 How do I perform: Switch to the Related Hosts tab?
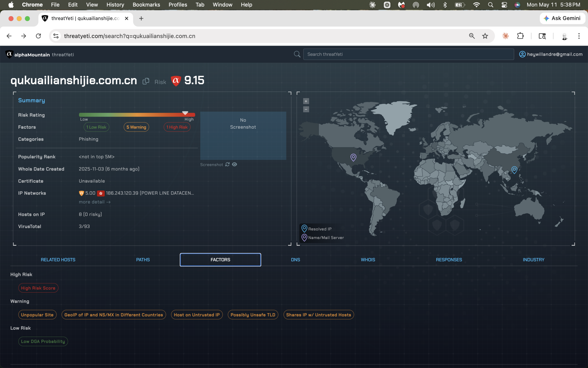[58, 260]
